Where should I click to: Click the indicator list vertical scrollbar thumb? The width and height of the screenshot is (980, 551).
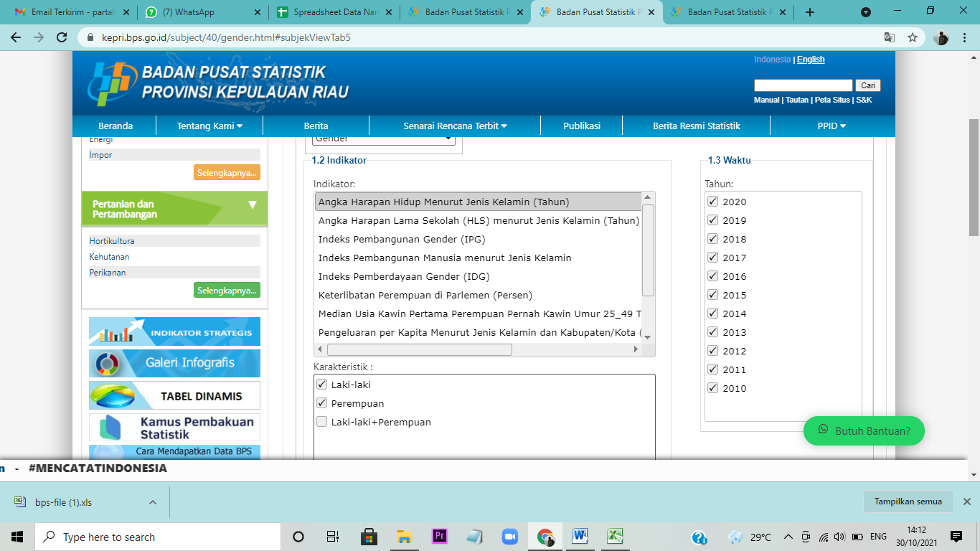648,250
